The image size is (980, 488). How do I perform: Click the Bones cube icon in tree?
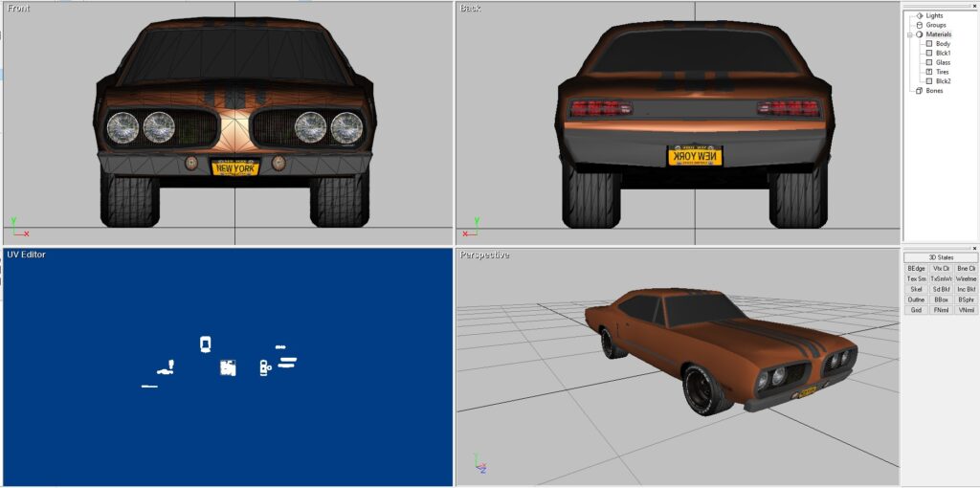tap(920, 91)
